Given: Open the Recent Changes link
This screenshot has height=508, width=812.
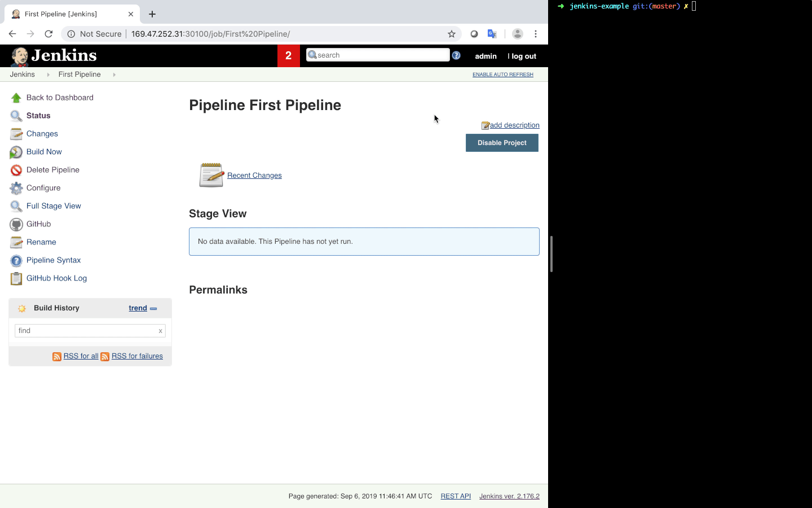Looking at the screenshot, I should (254, 176).
